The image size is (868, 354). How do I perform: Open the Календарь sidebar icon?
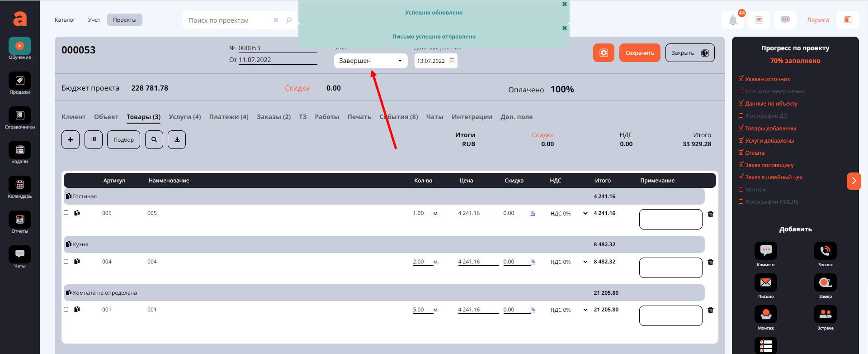pyautogui.click(x=20, y=185)
